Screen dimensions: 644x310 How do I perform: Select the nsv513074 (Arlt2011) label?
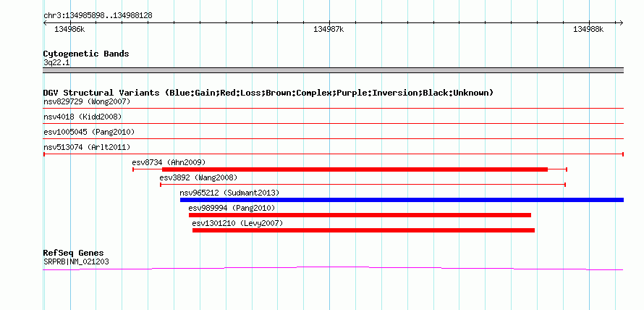click(87, 147)
